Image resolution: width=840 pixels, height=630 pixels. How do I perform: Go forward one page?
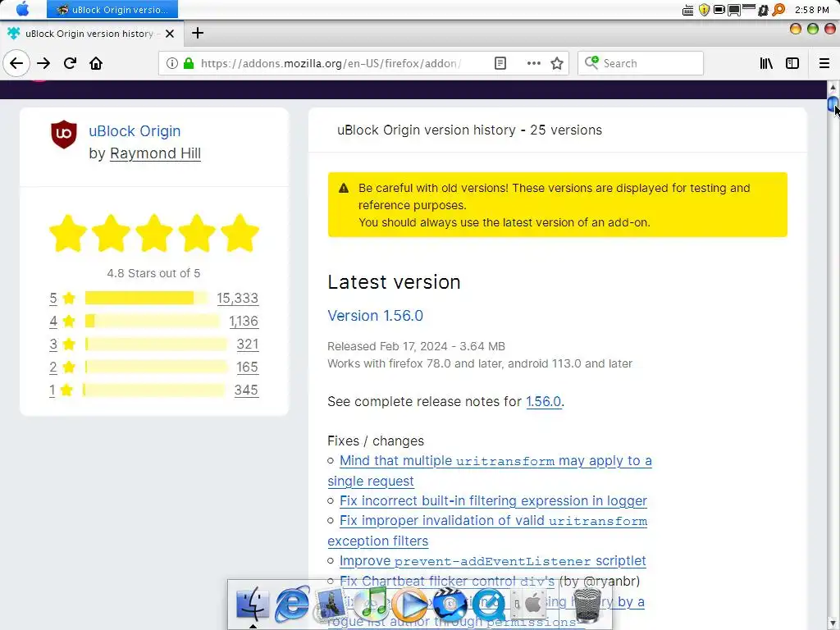(x=43, y=63)
